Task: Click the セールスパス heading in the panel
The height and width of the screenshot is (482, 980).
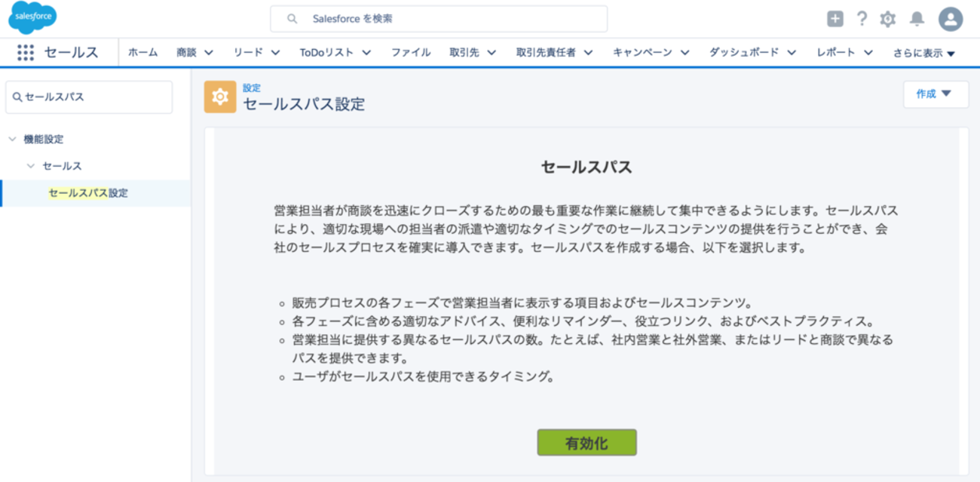Action: point(586,167)
